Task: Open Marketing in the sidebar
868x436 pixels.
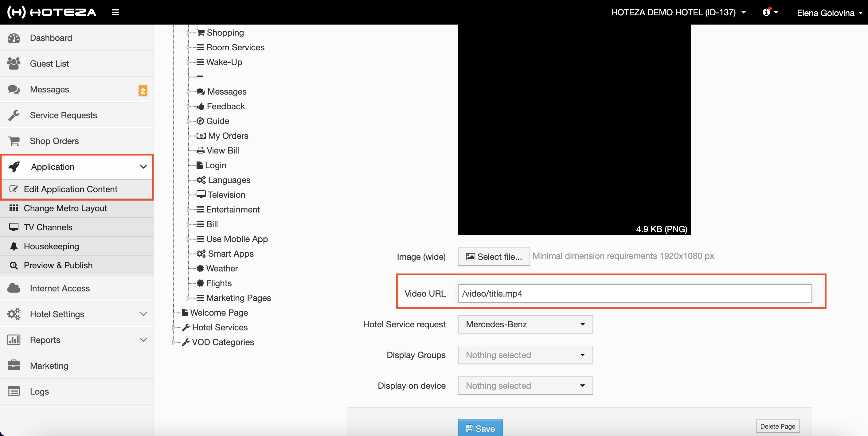Action: [77, 366]
